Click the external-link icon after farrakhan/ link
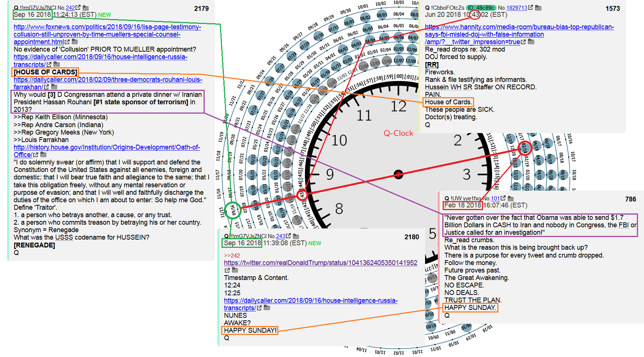Screen dimensions: 644x357 tap(46, 87)
